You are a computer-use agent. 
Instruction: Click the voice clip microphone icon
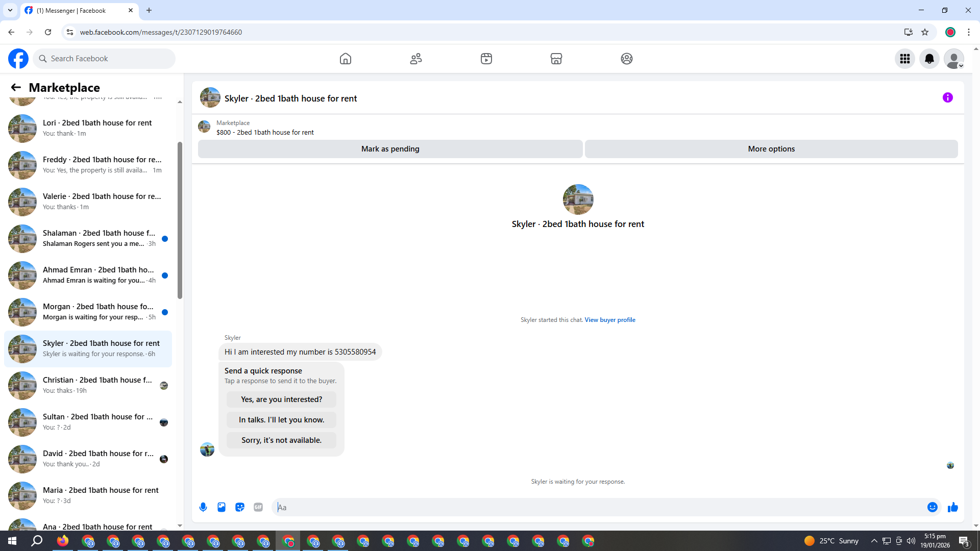(203, 507)
